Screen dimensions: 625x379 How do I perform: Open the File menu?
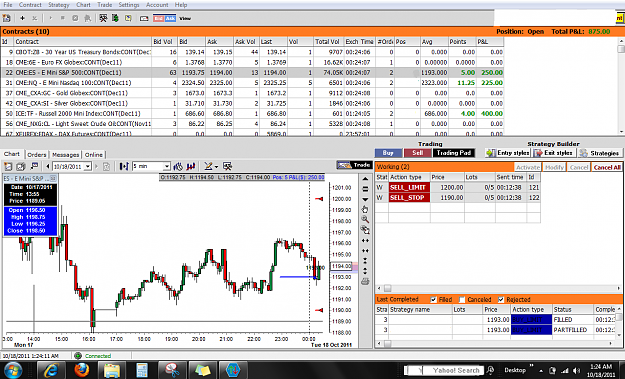tap(8, 5)
